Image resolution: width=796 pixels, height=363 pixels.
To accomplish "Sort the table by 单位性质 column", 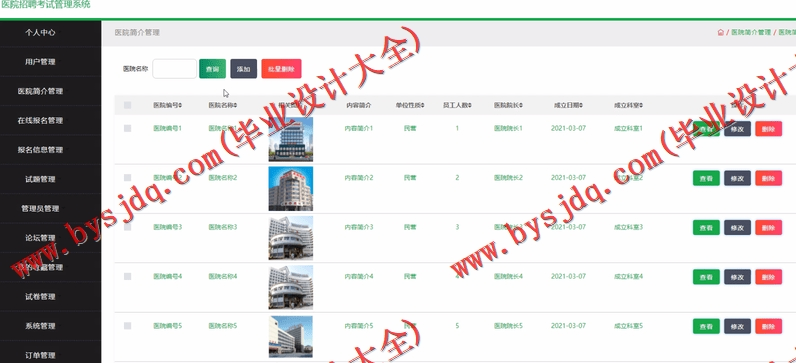I will (x=410, y=106).
